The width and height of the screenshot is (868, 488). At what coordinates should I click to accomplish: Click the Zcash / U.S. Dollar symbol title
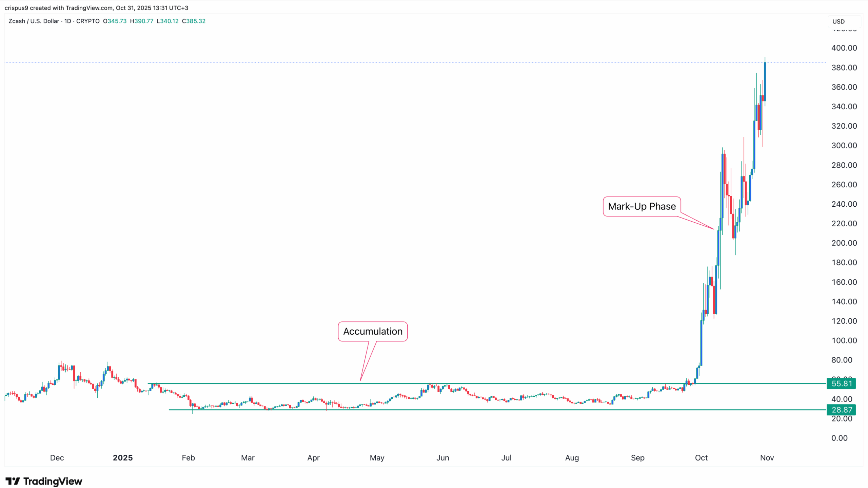point(34,21)
